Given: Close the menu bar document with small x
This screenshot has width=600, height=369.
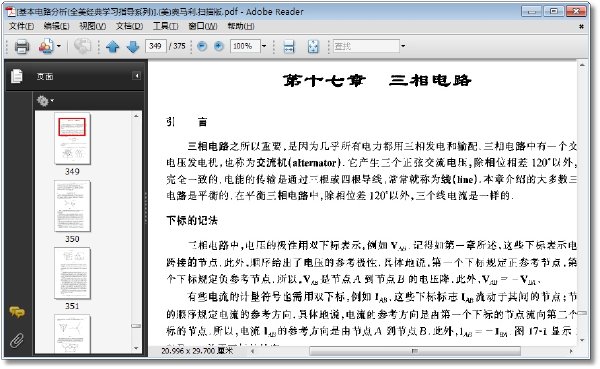Looking at the screenshot, I should pyautogui.click(x=581, y=26).
